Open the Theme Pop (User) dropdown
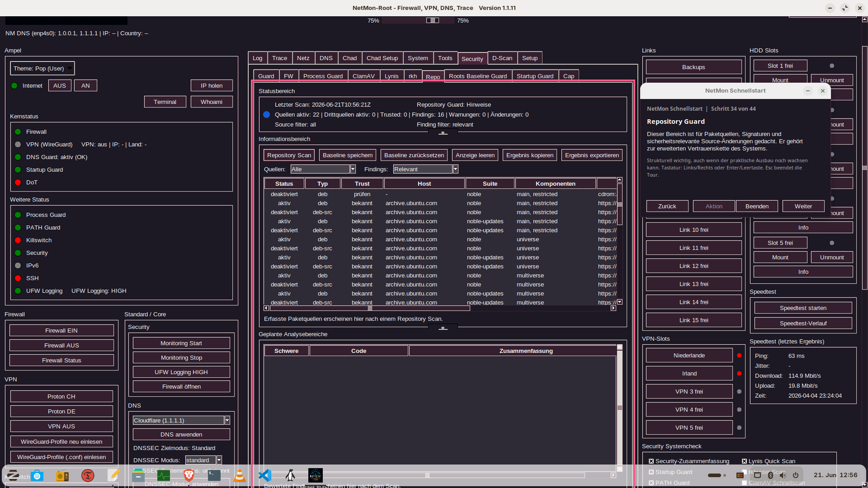Viewport: 868px width, 488px height. click(x=42, y=69)
